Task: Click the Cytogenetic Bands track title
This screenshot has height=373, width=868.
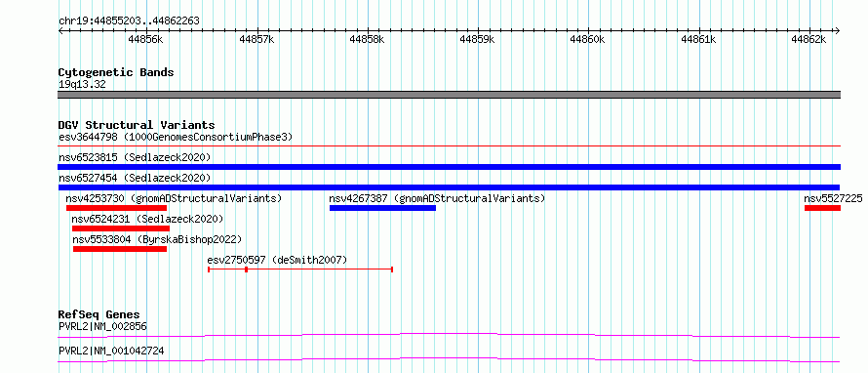Action: click(116, 72)
